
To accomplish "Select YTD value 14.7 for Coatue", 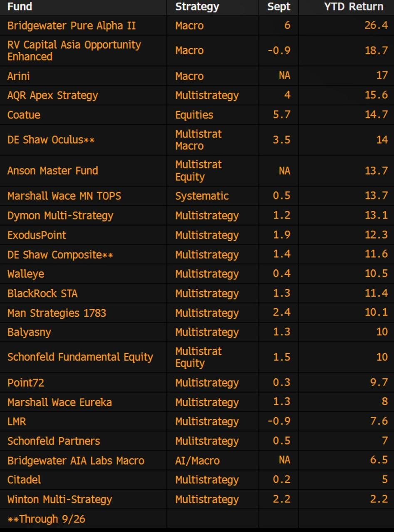I will coord(376,115).
